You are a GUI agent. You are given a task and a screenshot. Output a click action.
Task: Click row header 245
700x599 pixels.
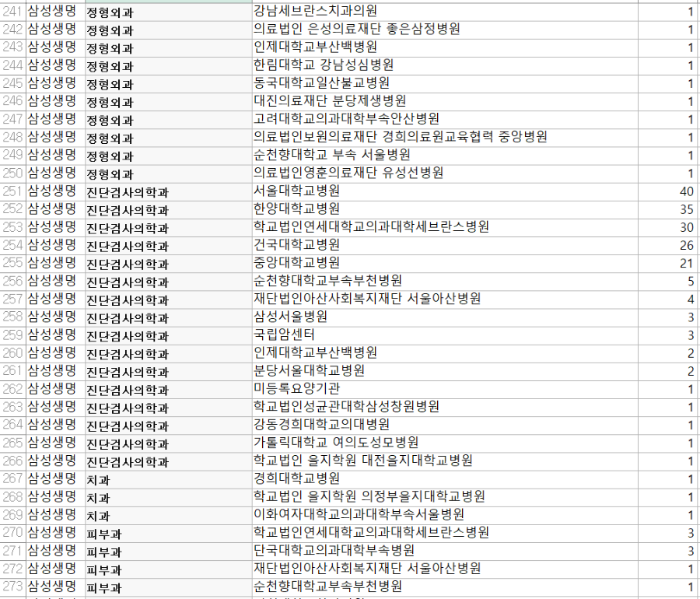tap(13, 84)
